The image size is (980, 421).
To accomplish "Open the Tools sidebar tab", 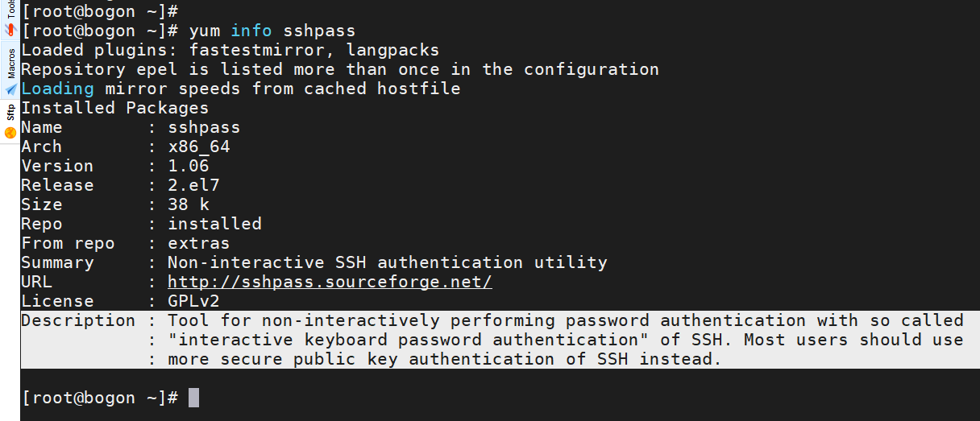I will [x=10, y=20].
